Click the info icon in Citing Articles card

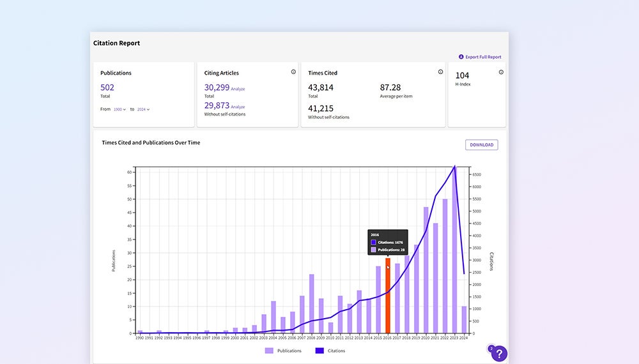pos(293,72)
